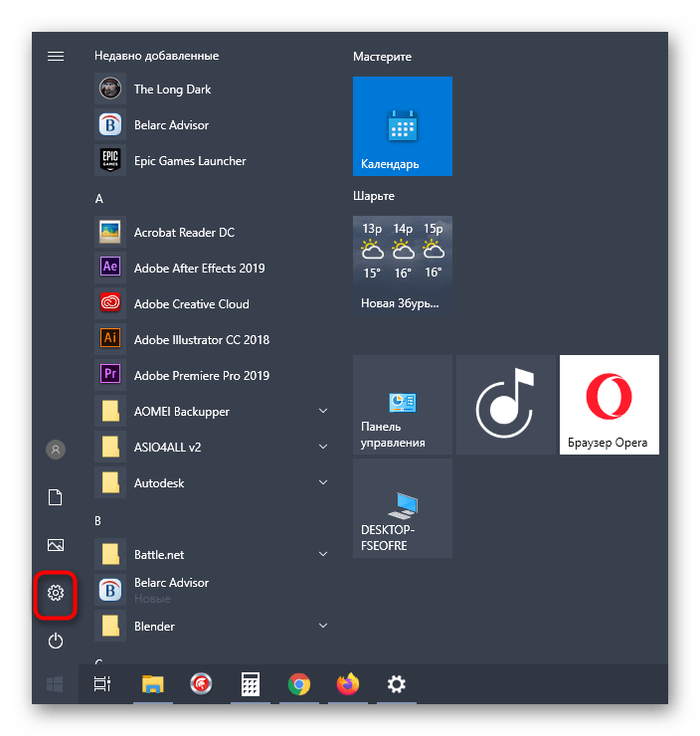This screenshot has width=700, height=736.
Task: Open Belarc Advisor under recently added
Action: (211, 125)
